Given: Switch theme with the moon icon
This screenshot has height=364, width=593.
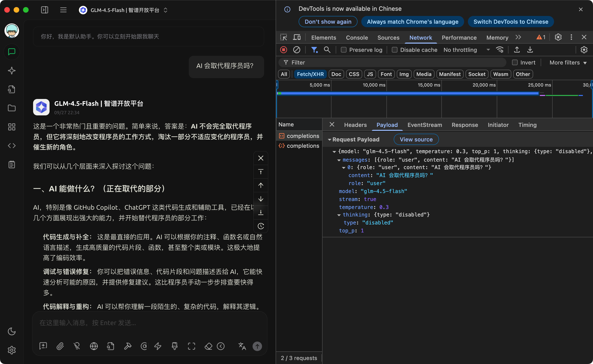Looking at the screenshot, I should point(12,331).
